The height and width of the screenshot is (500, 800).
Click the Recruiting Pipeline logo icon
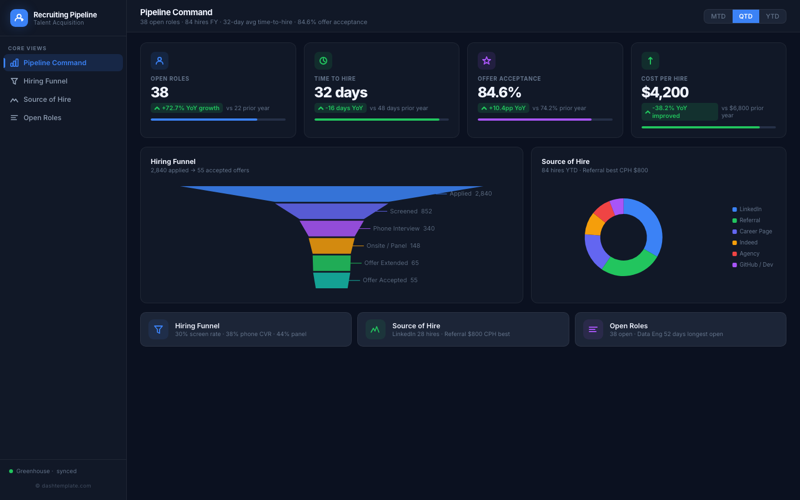click(19, 18)
